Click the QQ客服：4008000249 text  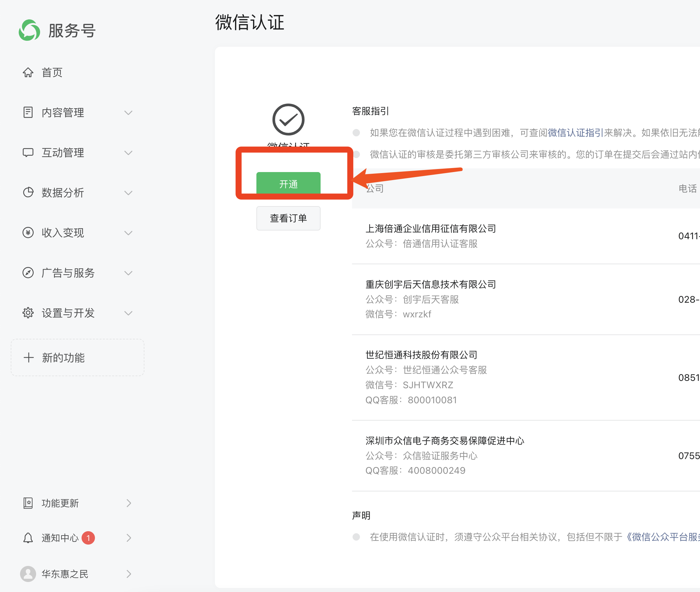click(415, 470)
